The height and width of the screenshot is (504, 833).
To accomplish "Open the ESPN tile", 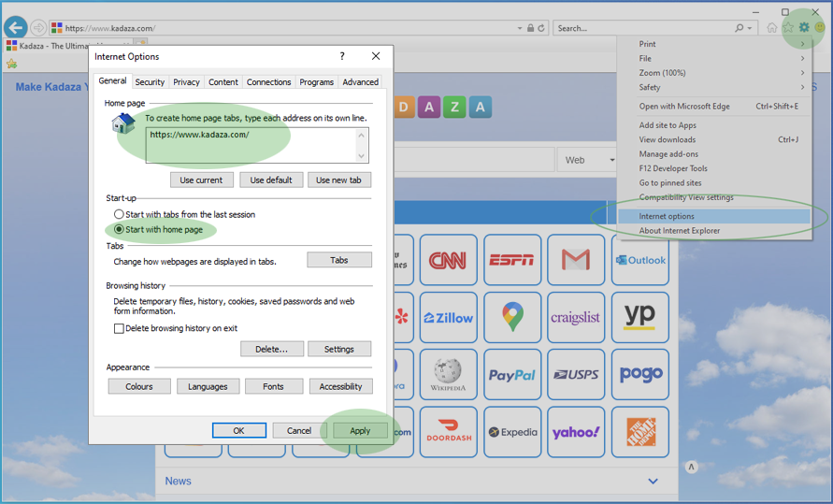I will (x=512, y=260).
